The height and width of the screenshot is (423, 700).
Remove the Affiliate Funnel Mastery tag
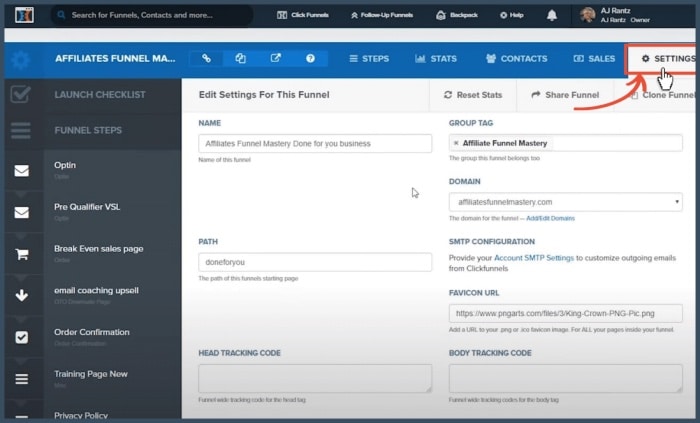pos(456,143)
